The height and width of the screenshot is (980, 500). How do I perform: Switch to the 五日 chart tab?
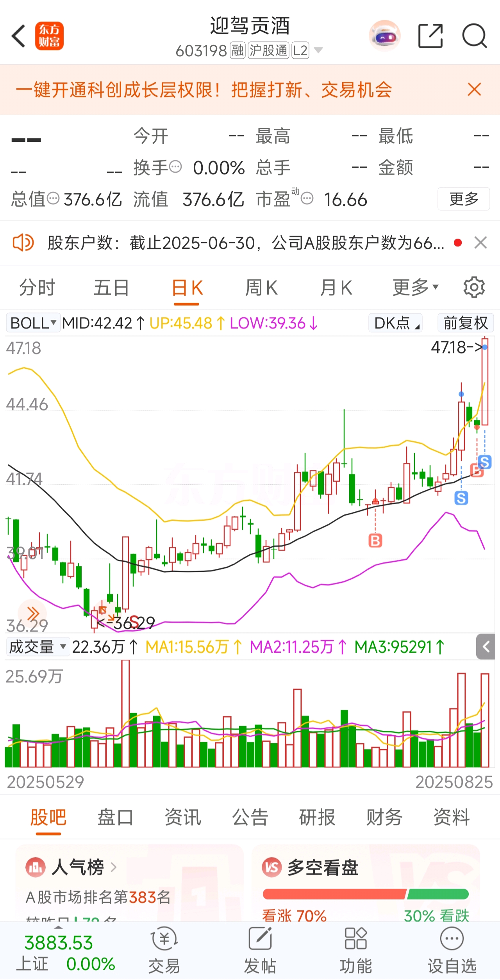pos(112,288)
